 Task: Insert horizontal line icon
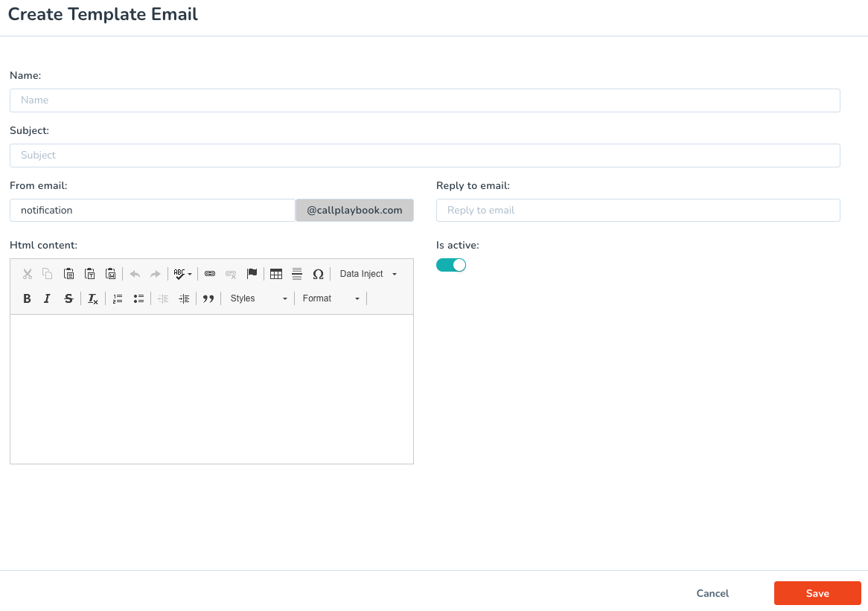click(x=297, y=274)
